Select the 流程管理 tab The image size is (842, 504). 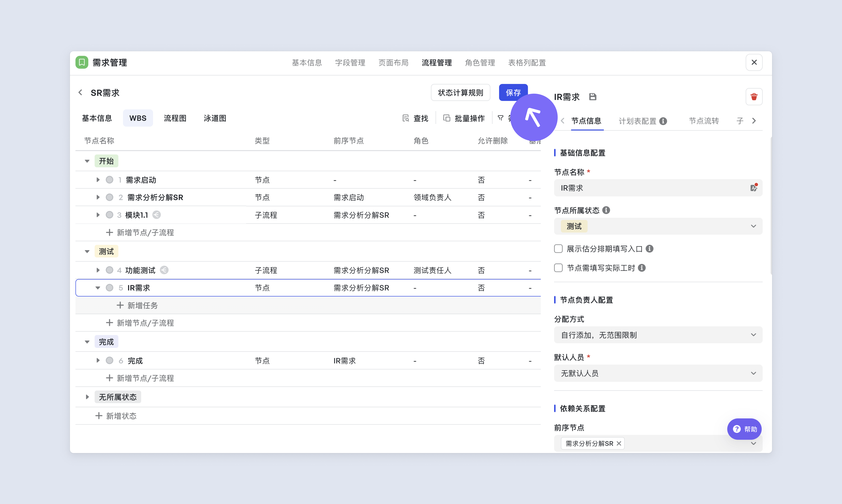point(437,63)
